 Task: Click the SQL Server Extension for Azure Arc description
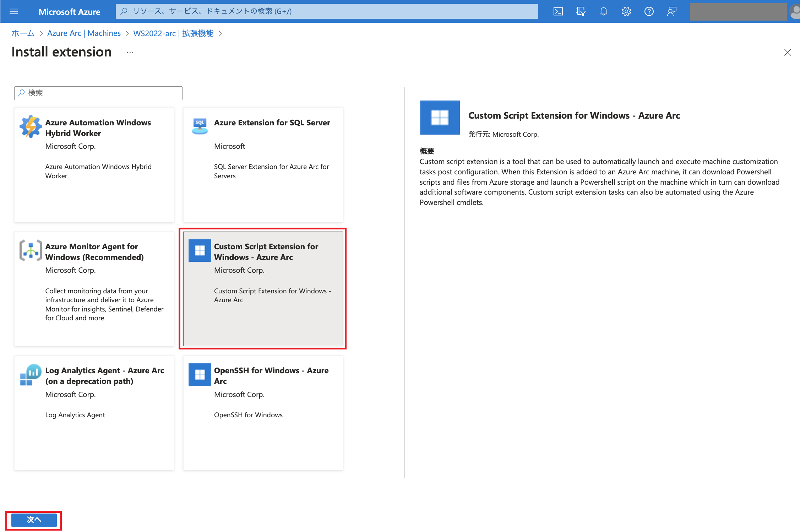click(271, 171)
